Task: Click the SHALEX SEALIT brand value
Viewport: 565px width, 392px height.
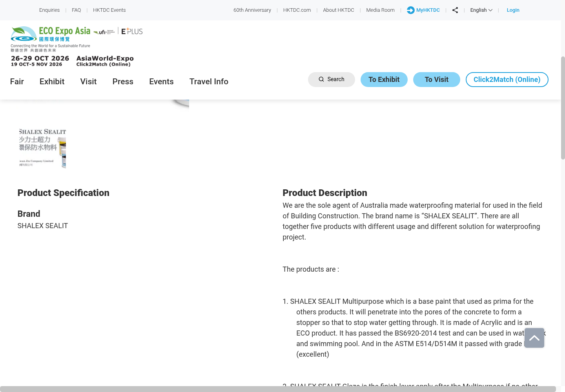Action: point(43,226)
